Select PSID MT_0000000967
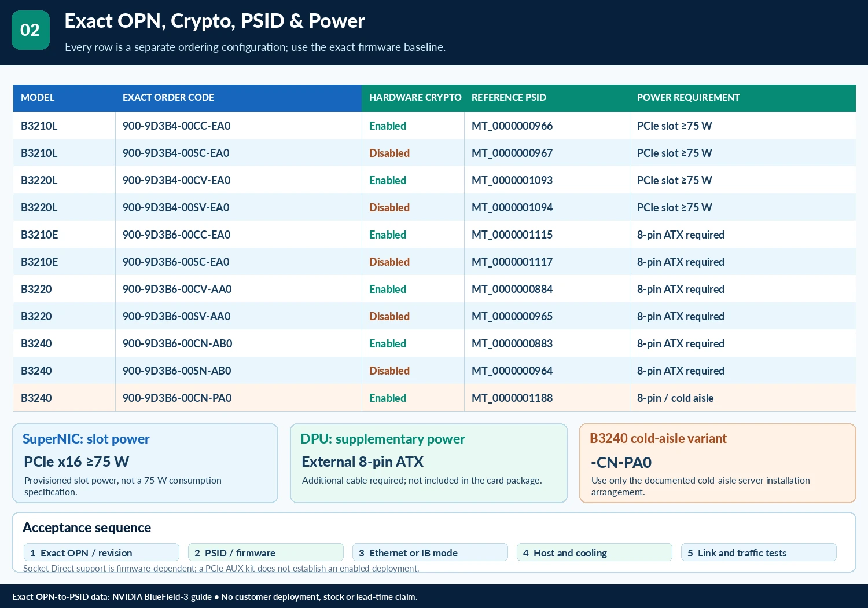 coord(512,153)
